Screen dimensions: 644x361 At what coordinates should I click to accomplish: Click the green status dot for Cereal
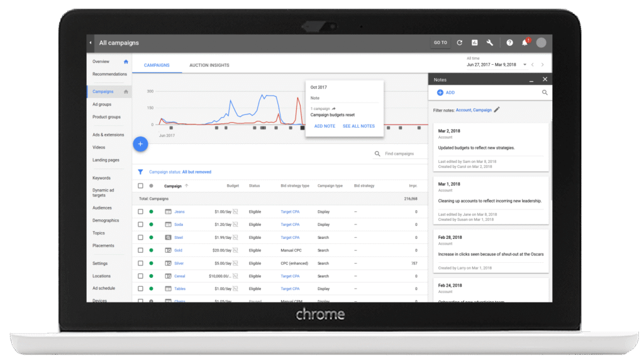click(151, 276)
